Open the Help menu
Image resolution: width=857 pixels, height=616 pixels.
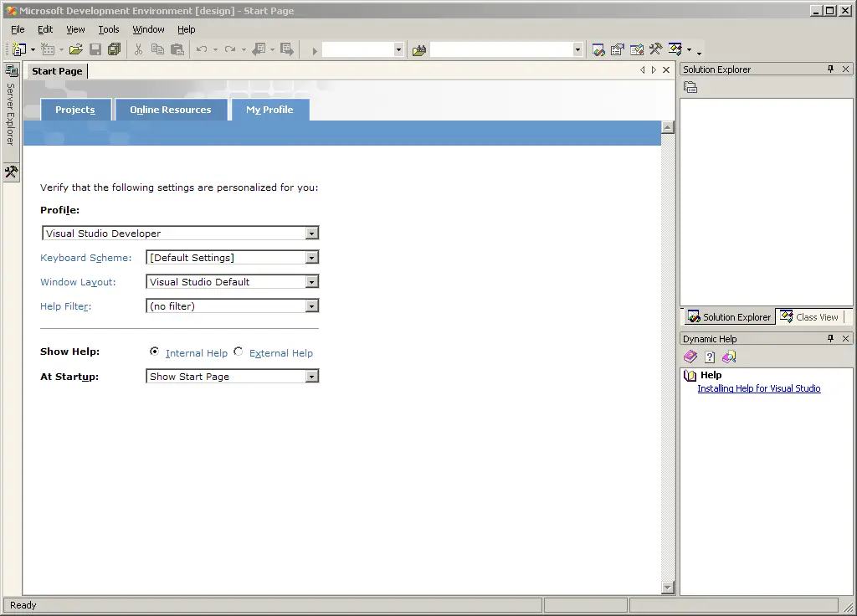pos(186,29)
